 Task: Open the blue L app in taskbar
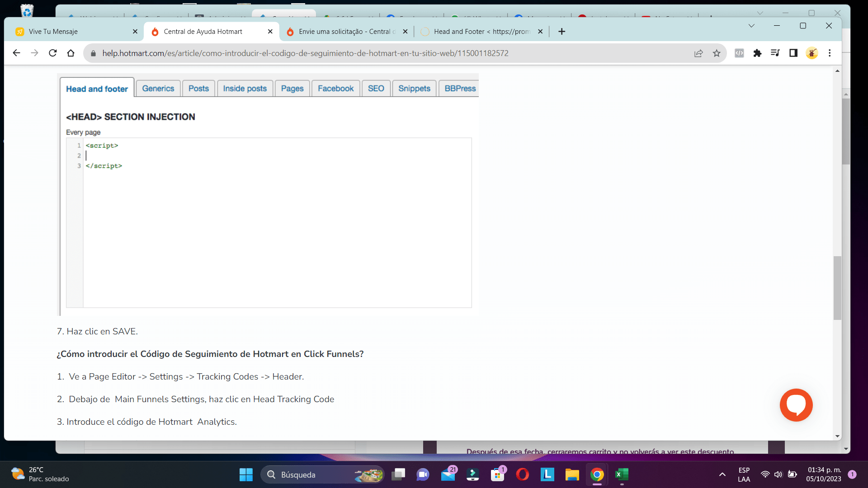(547, 474)
